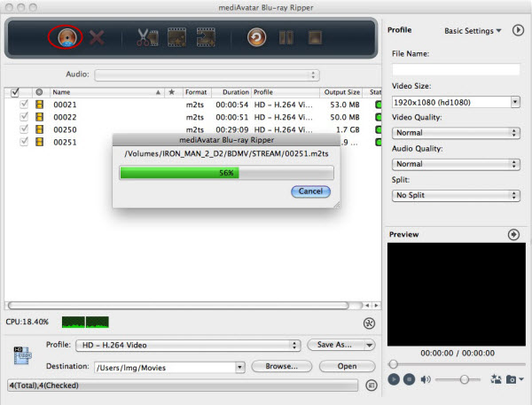Click the film icon of row 00251
This screenshot has width=532, height=405.
(39, 142)
